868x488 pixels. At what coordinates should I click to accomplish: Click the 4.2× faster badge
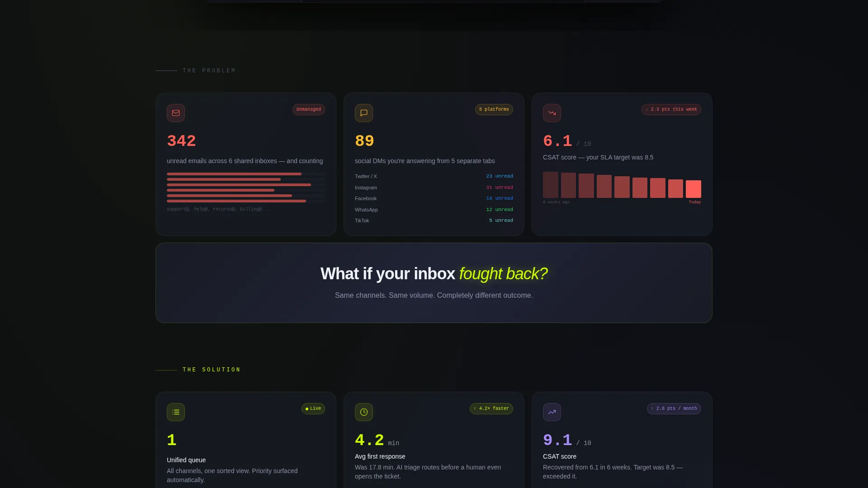[x=491, y=408]
